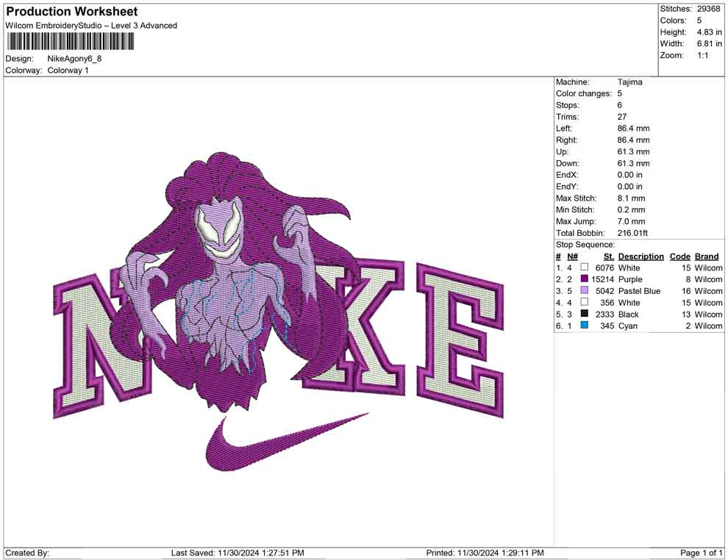Click the 'Last Saved: 11/30/2024 1:27:51 PM' text
728x560 pixels.
238,553
